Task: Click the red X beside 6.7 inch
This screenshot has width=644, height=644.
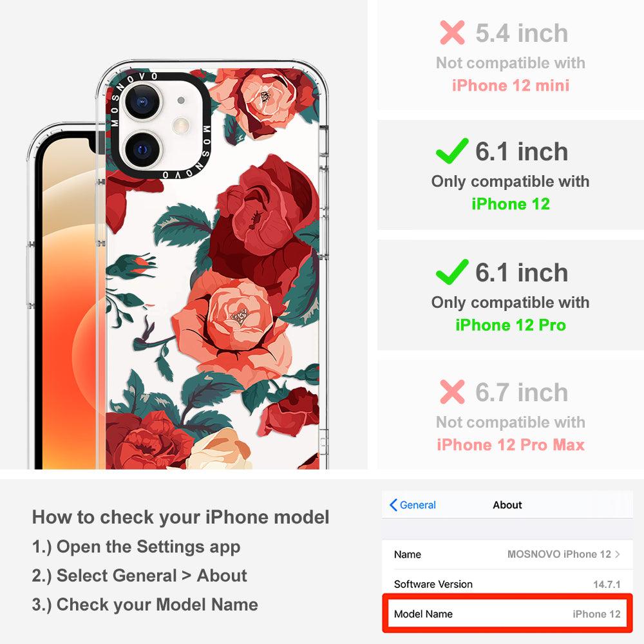Action: pyautogui.click(x=452, y=392)
